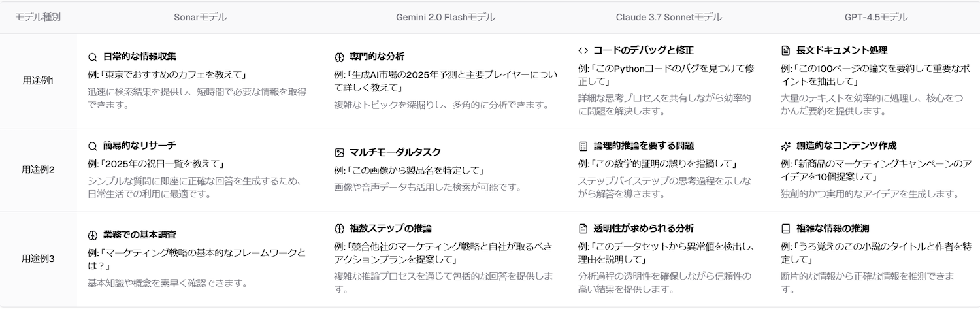980x311 pixels.
Task: Click the image icon beside マルチモーダルタスク
Action: coord(339,153)
